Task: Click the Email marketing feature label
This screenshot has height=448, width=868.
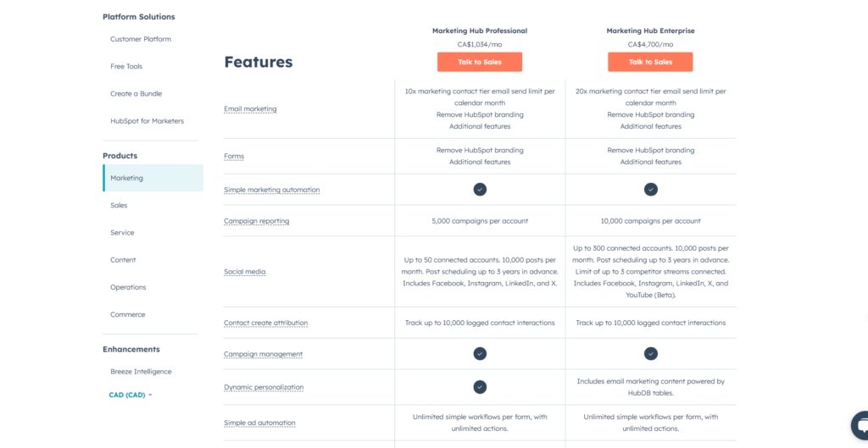Action: click(250, 109)
